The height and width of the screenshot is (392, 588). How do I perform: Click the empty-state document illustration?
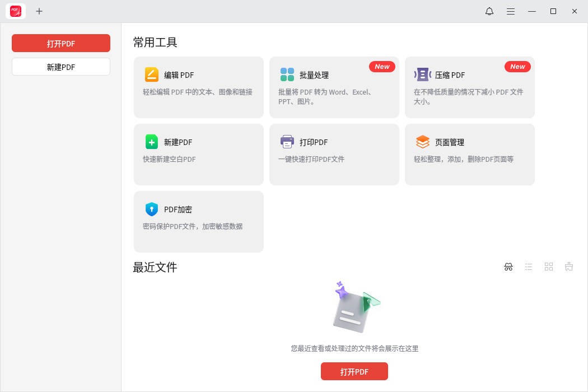[356, 307]
